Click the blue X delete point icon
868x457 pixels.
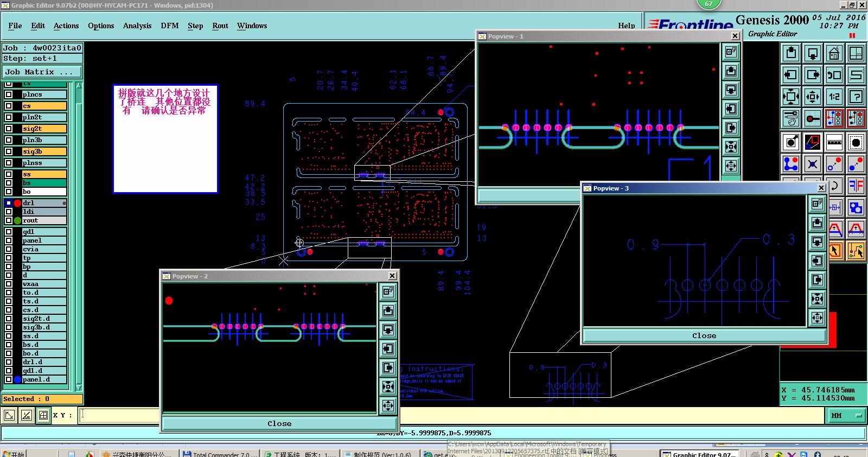click(x=813, y=164)
